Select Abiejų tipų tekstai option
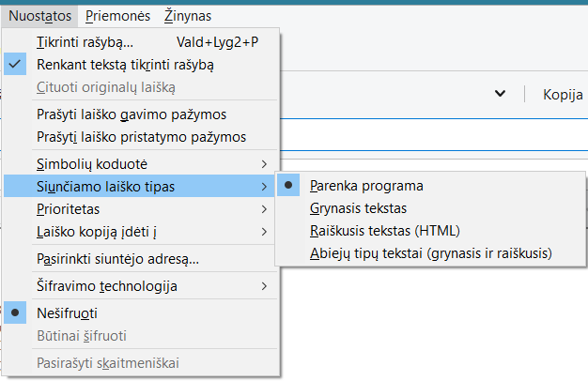 431,253
